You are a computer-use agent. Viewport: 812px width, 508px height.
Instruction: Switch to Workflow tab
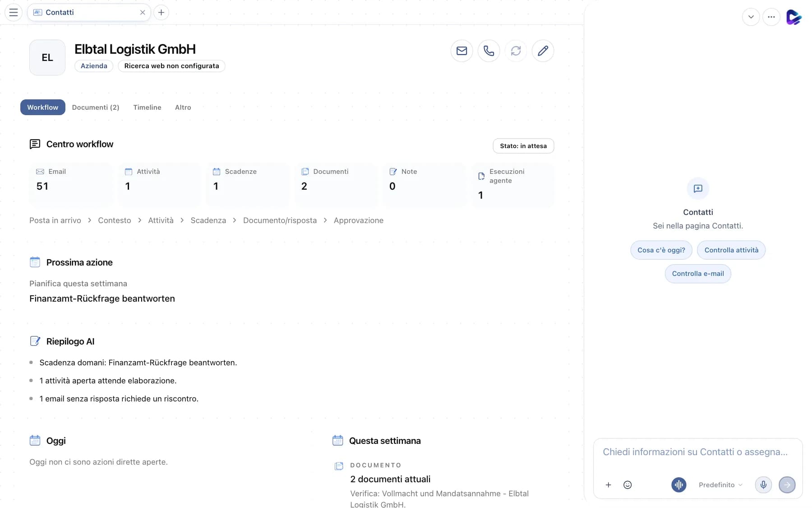point(43,107)
